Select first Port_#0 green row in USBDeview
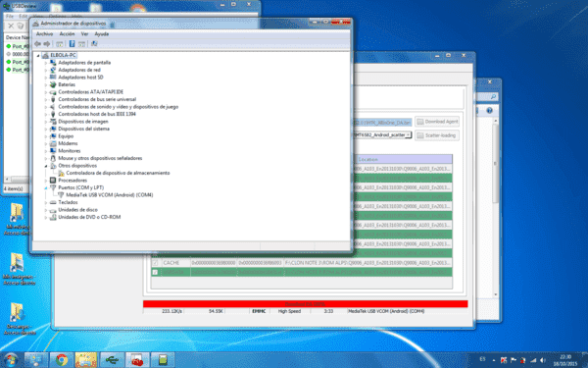Viewport: 588px width, 368px height. point(18,46)
